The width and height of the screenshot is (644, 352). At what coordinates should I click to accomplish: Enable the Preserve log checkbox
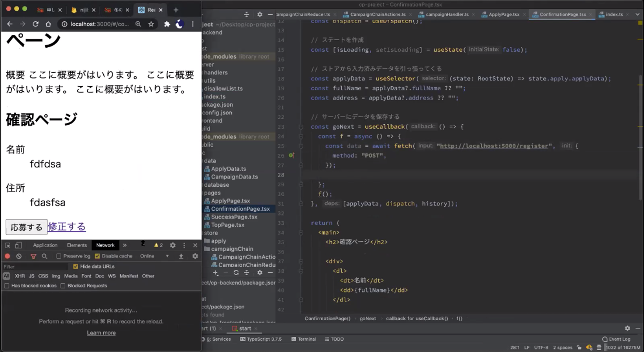click(59, 256)
